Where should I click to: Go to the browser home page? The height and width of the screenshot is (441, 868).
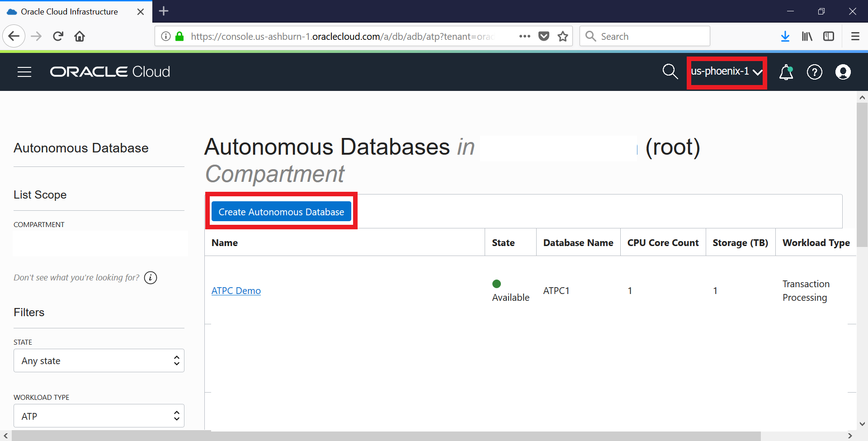80,37
